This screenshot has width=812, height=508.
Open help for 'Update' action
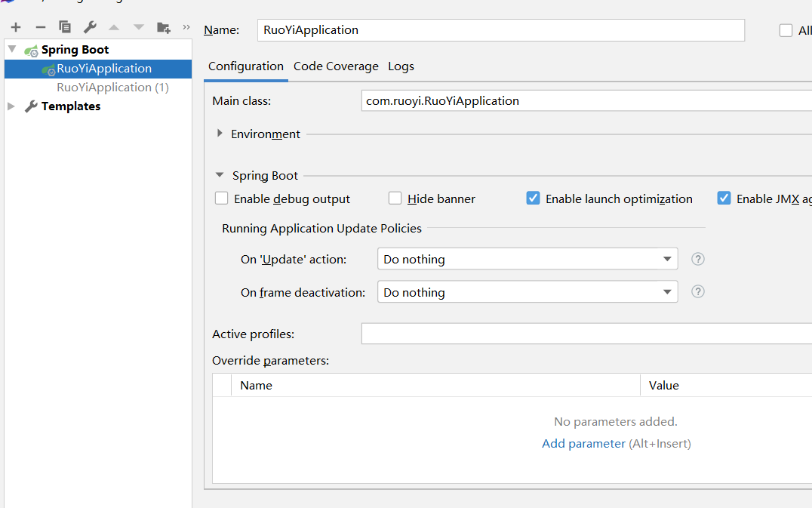point(698,259)
